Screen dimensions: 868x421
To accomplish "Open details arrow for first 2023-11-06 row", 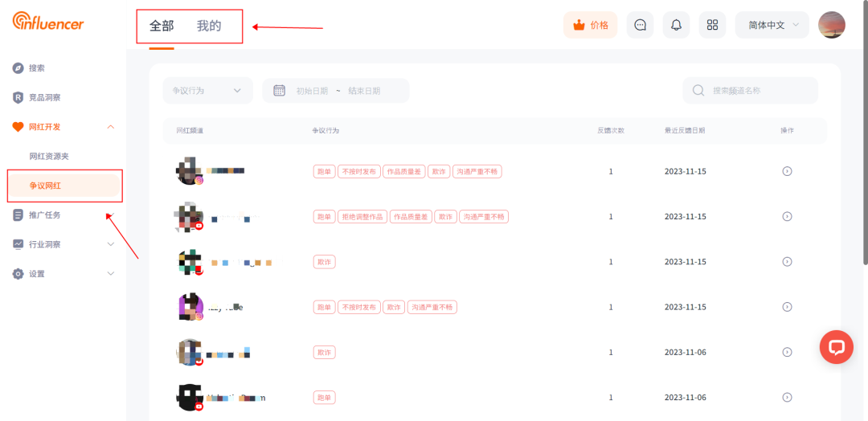I will [x=787, y=352].
